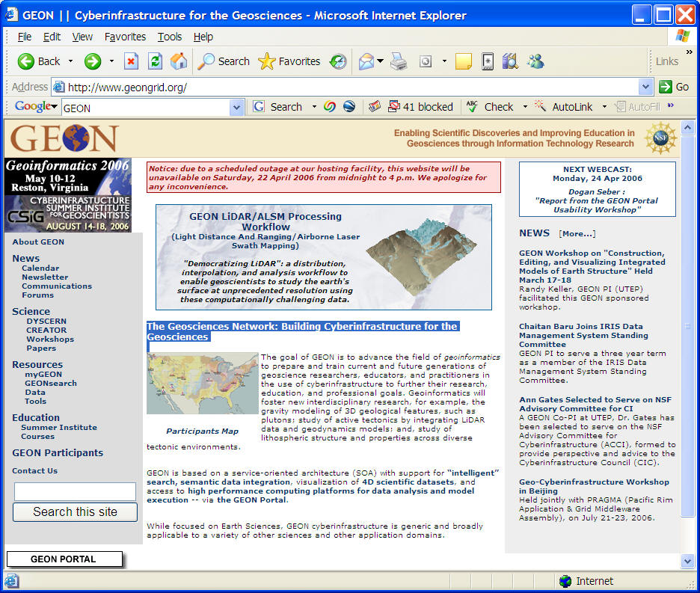Click the Internet zone status icon
The width and height of the screenshot is (700, 593).
[x=565, y=581]
